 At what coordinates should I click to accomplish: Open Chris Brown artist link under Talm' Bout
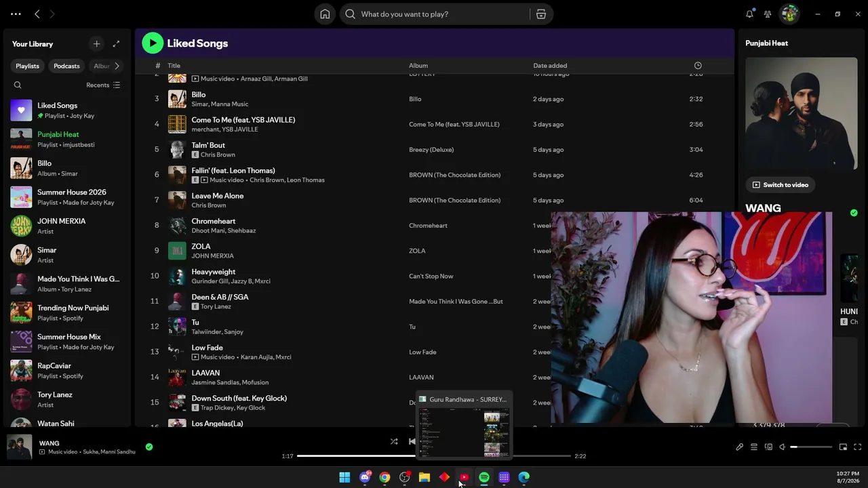(x=218, y=155)
